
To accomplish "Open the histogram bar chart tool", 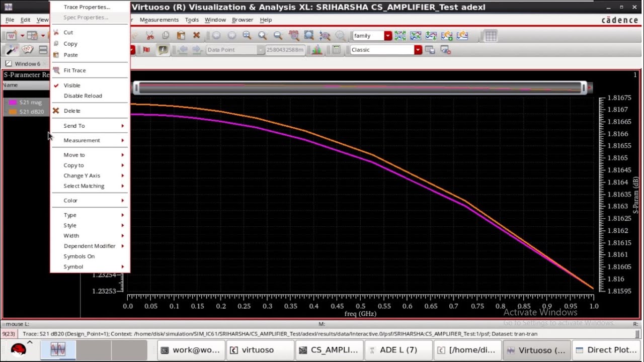I will coord(317,50).
